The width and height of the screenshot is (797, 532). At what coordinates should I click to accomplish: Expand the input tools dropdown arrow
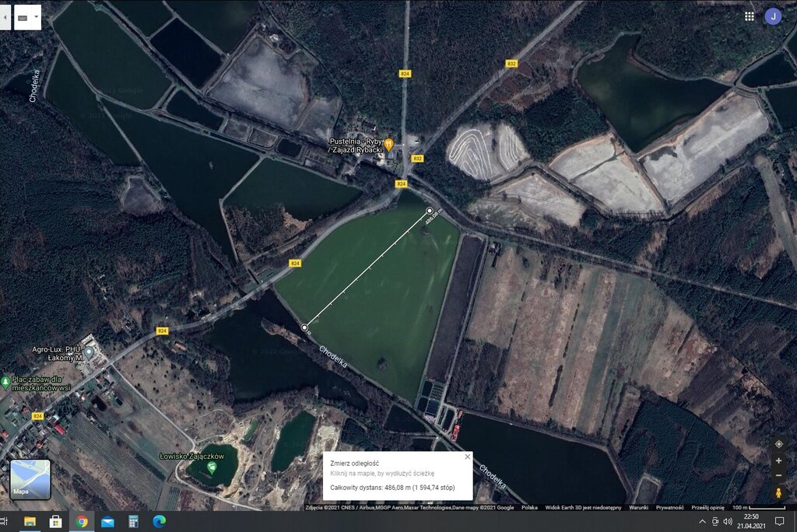[x=37, y=16]
